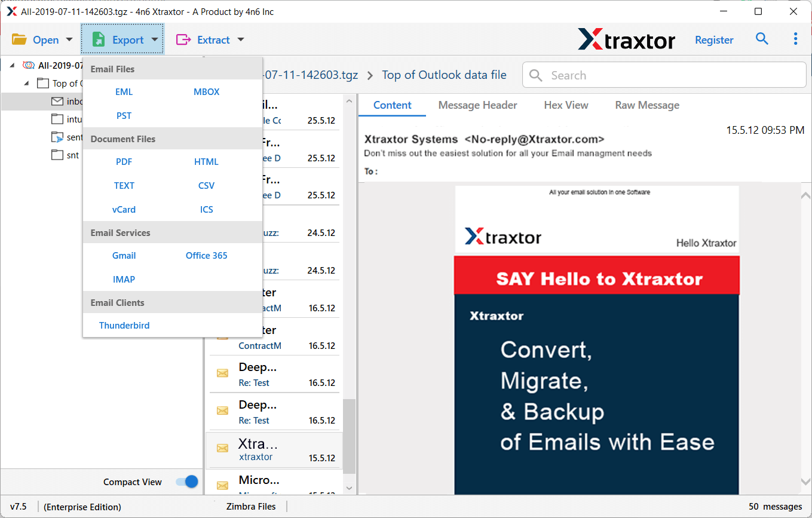The image size is (812, 518).
Task: Open the three-dot more options menu
Action: tap(795, 39)
